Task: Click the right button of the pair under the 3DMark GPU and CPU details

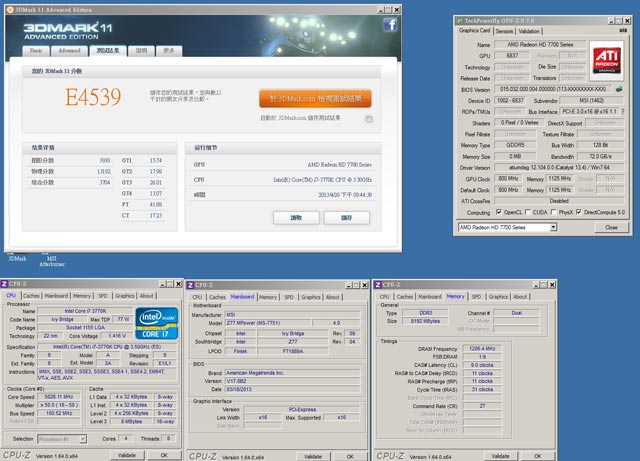Action: point(347,218)
